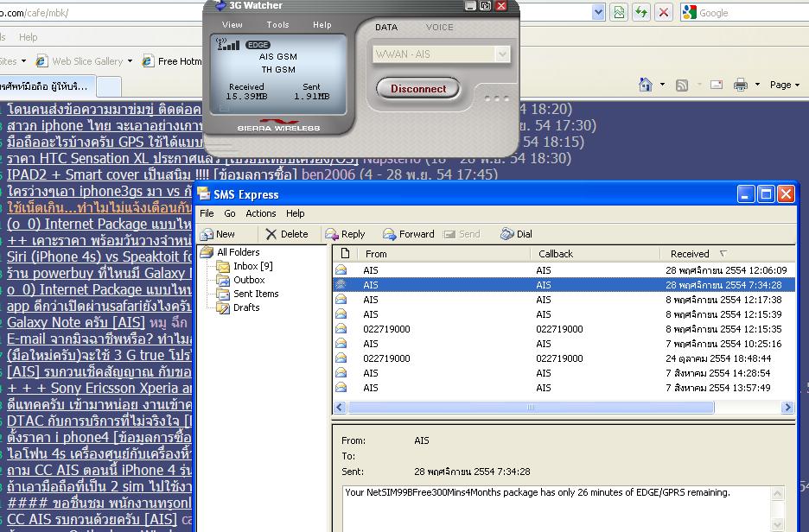Select the 022719000 message received at 12:15:35
809x532 pixels.
564,329
